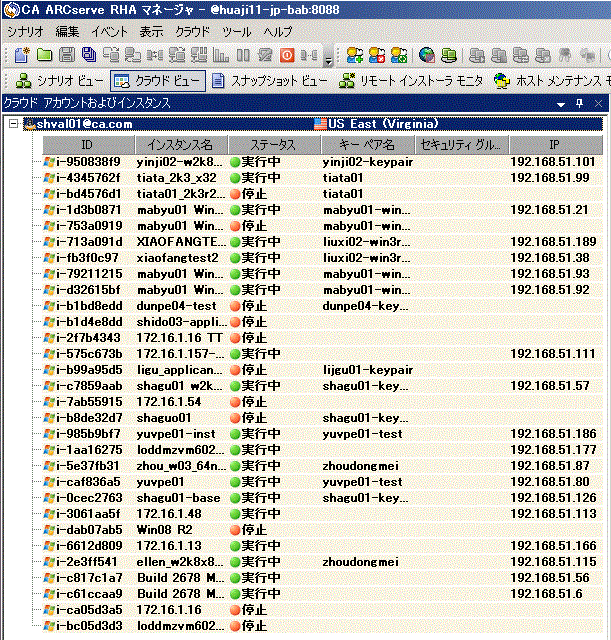
Task: Switch to シナリオ ビュー
Action: point(59,81)
